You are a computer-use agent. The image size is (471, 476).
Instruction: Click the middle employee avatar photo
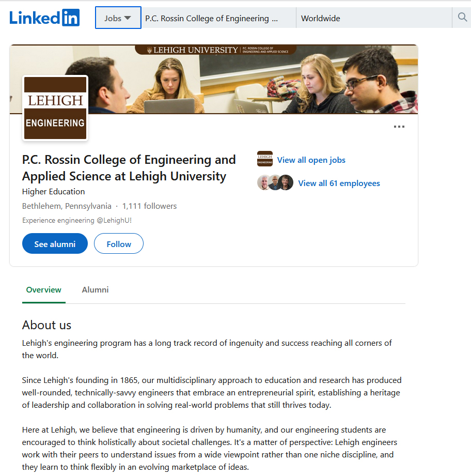coord(275,183)
